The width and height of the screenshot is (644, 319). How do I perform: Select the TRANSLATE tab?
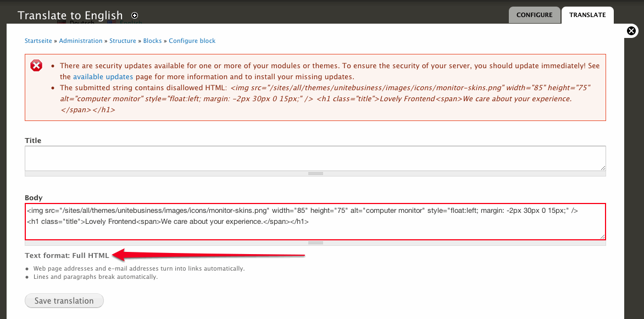tap(587, 15)
